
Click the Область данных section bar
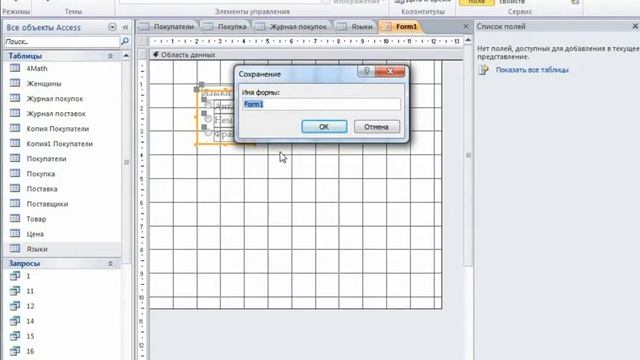click(306, 55)
